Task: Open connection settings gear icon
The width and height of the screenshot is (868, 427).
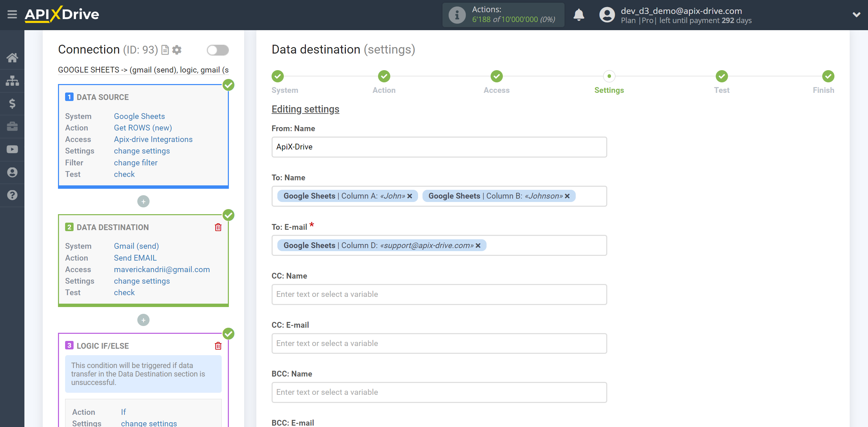Action: pyautogui.click(x=177, y=50)
